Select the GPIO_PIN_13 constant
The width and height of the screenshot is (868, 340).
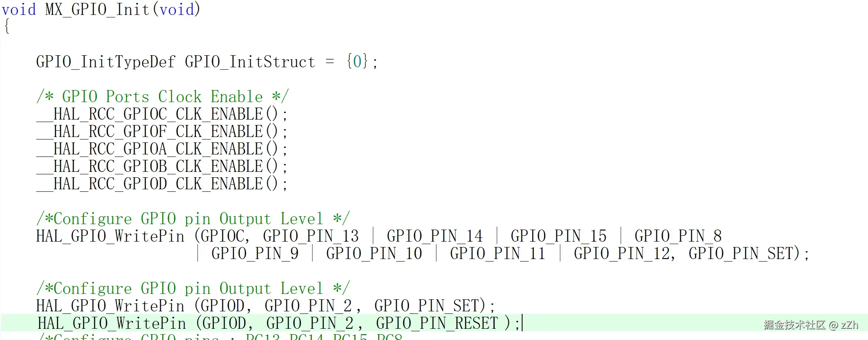click(x=311, y=236)
